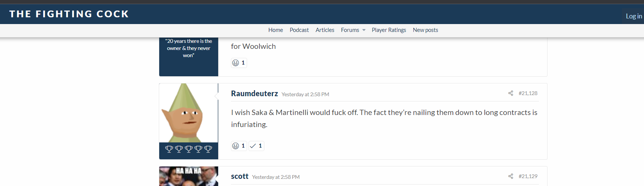Click the middle trophy icon under avatar
This screenshot has height=186, width=644.
(x=189, y=149)
